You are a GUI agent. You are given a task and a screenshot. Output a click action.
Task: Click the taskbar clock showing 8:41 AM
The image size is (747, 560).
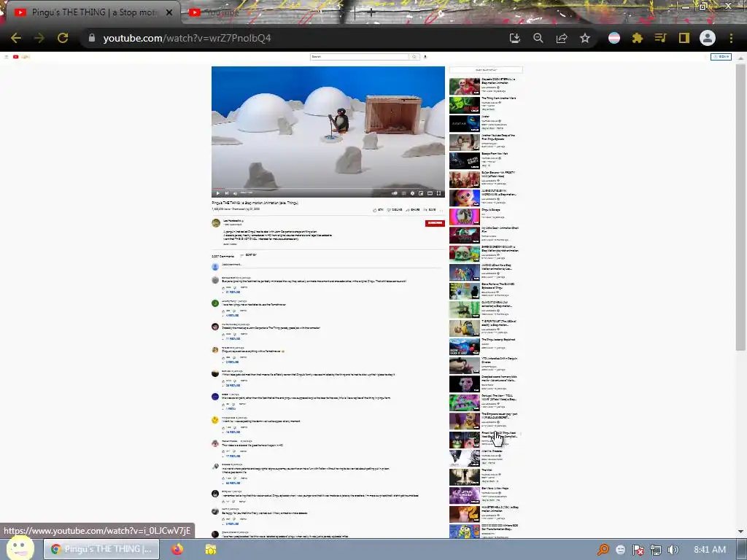point(710,550)
